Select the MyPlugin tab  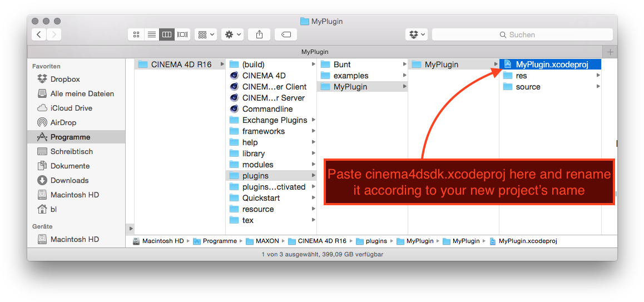[316, 52]
